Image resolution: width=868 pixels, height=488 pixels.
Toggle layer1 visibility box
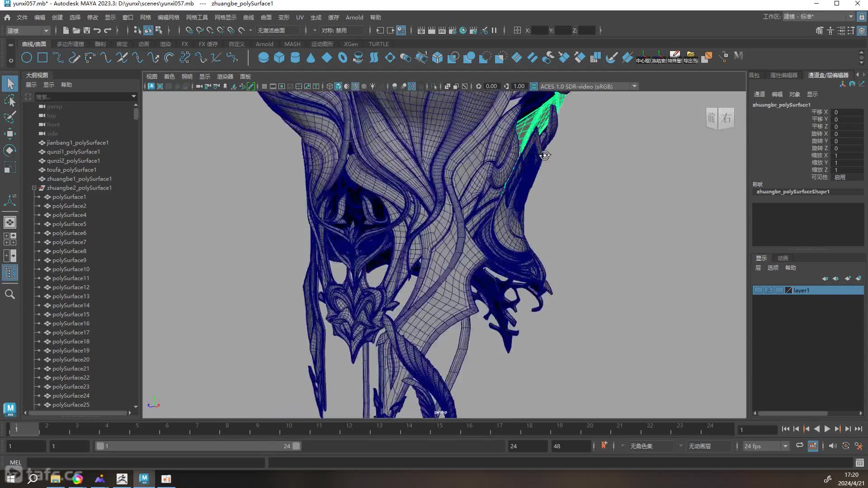[x=759, y=290]
